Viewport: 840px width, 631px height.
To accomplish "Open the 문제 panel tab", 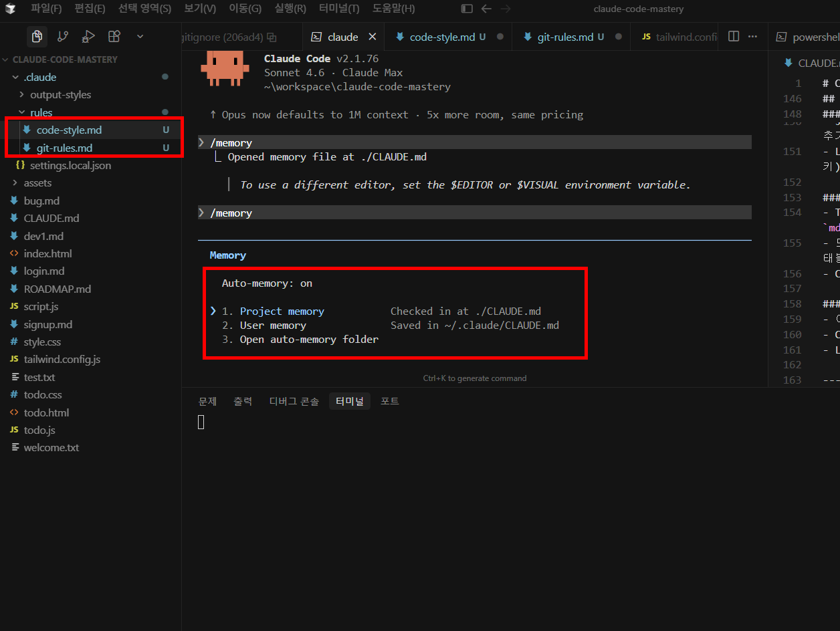I will [x=207, y=401].
